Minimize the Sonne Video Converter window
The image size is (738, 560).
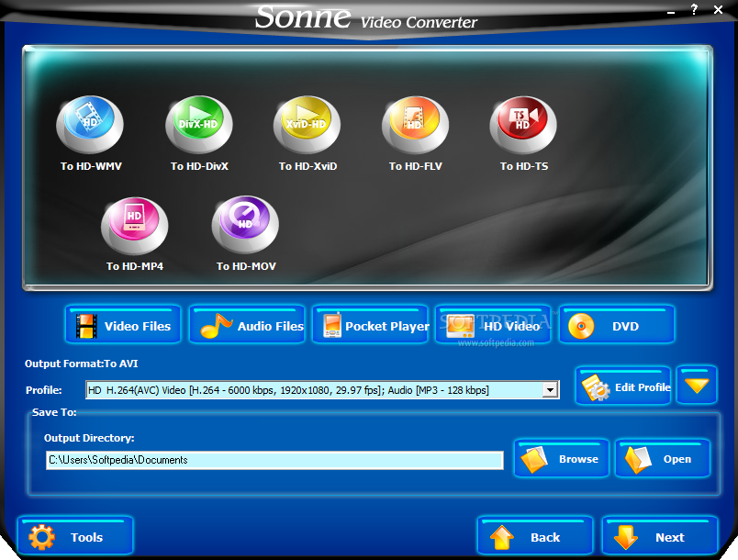click(x=671, y=12)
